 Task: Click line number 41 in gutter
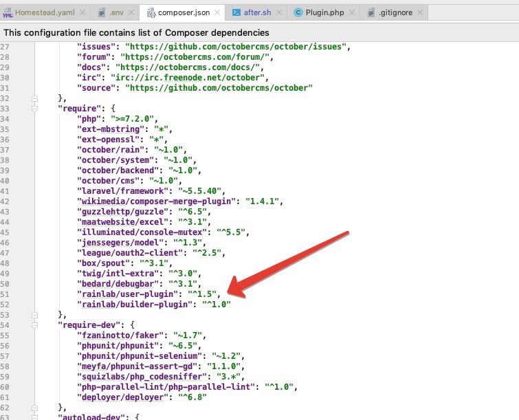coord(5,191)
